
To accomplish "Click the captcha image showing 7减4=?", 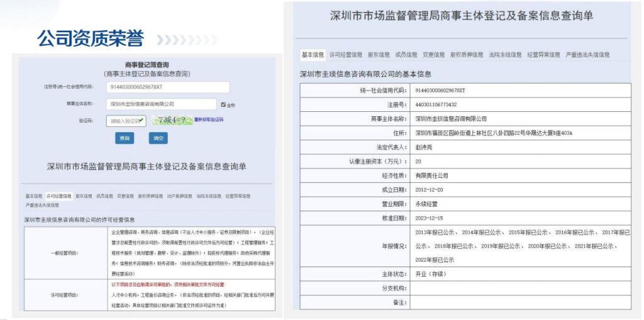I will (x=170, y=120).
